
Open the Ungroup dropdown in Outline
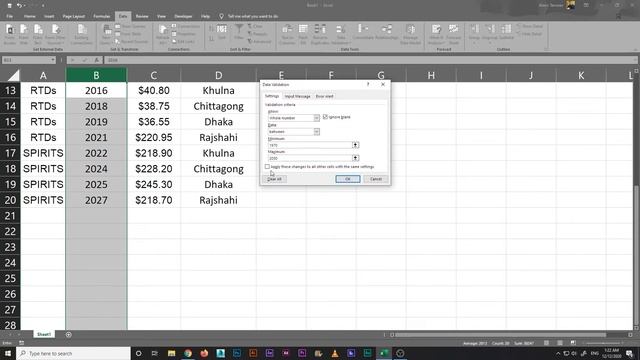click(x=490, y=42)
